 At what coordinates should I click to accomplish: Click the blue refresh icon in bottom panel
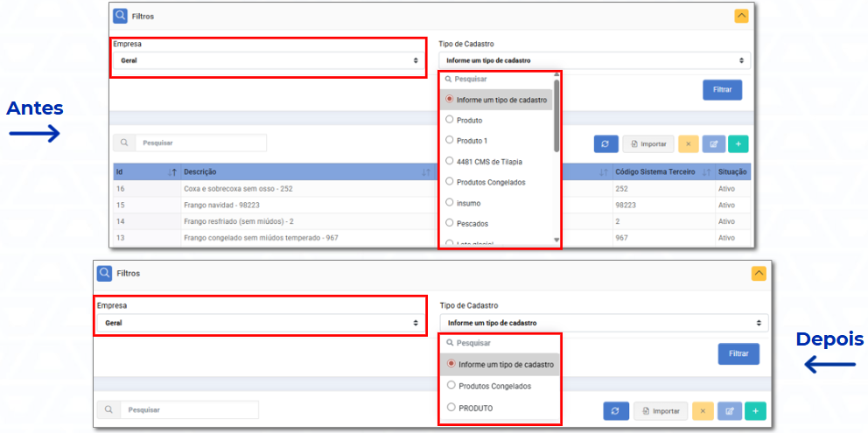point(615,410)
